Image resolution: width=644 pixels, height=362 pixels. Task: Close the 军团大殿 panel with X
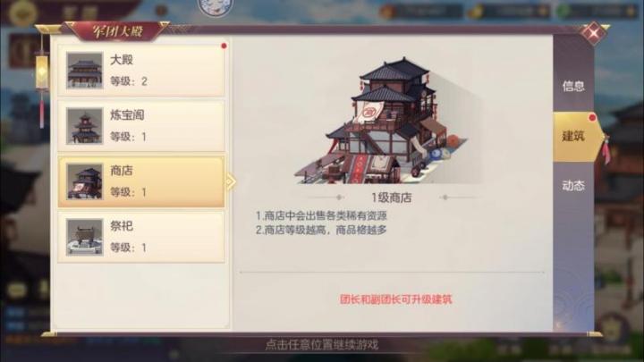(593, 33)
